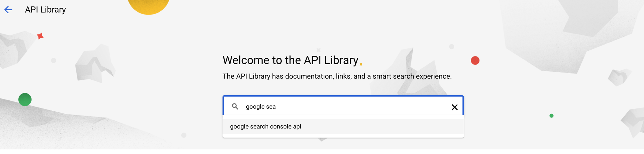The image size is (644, 154).
Task: Click the small green dot on the right
Action: 551,116
